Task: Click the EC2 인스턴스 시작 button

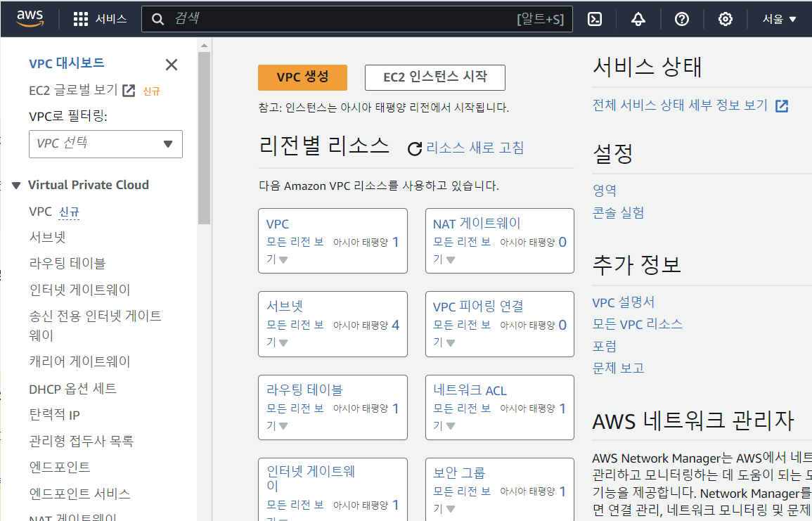Action: tap(435, 77)
